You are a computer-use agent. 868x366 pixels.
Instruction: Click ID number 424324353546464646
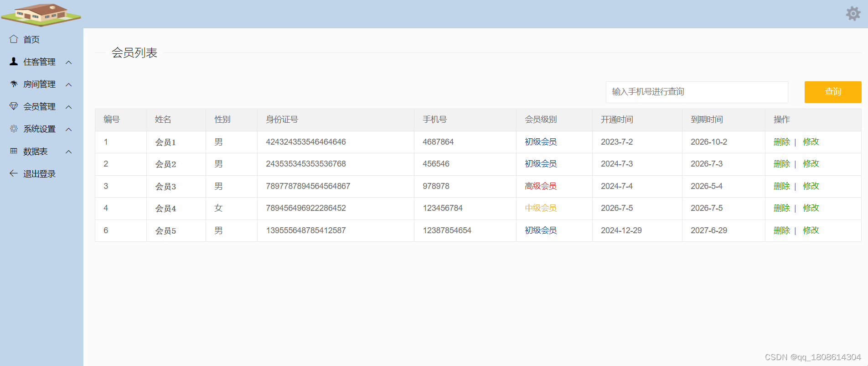(306, 142)
